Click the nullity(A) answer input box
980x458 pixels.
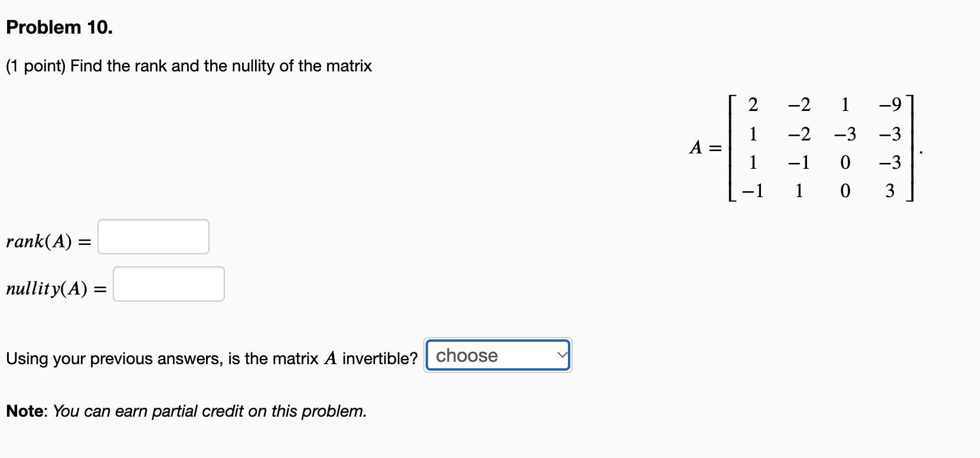coord(169,284)
